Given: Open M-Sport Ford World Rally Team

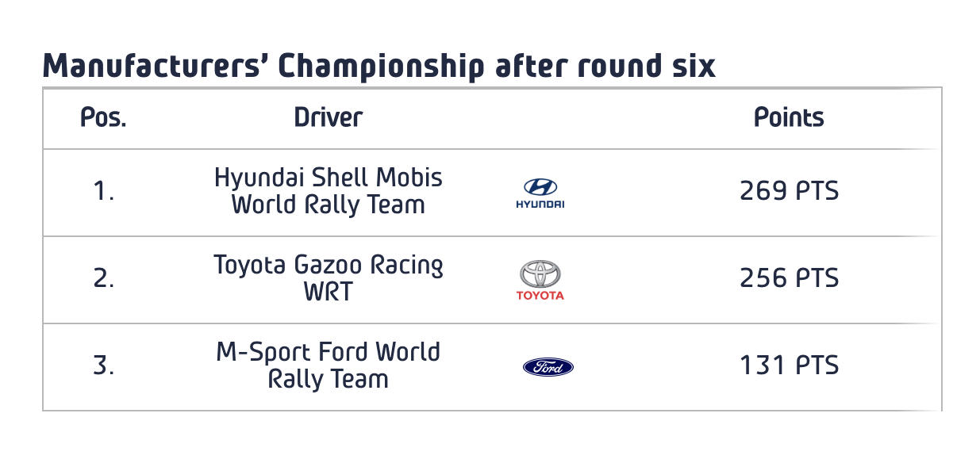Looking at the screenshot, I should point(329,365).
